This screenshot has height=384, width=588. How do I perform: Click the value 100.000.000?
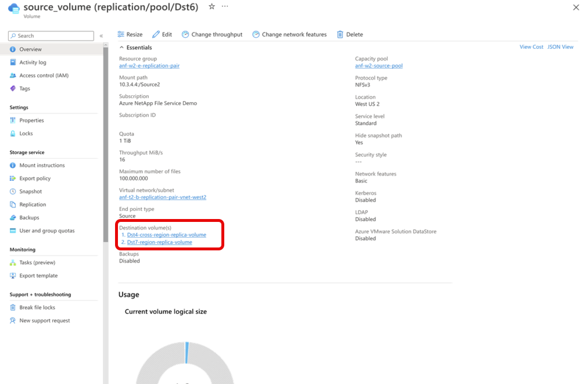[134, 178]
